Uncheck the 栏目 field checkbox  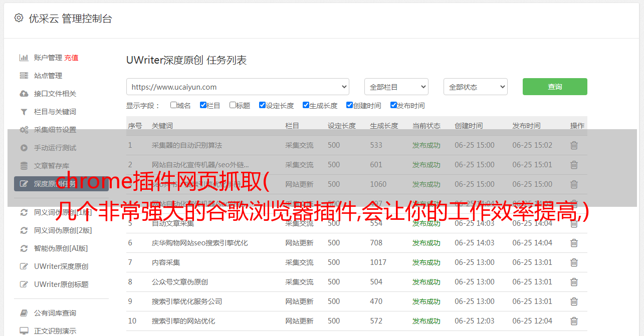(203, 105)
